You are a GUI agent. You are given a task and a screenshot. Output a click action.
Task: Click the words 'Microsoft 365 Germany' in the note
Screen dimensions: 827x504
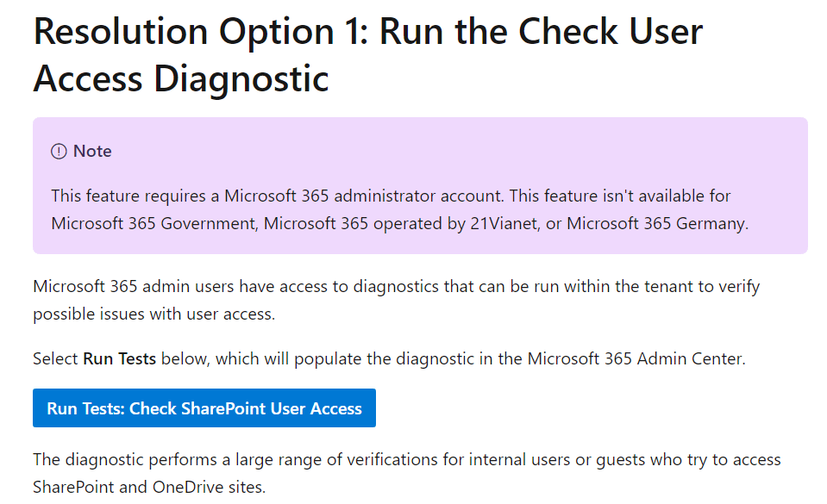coord(655,223)
